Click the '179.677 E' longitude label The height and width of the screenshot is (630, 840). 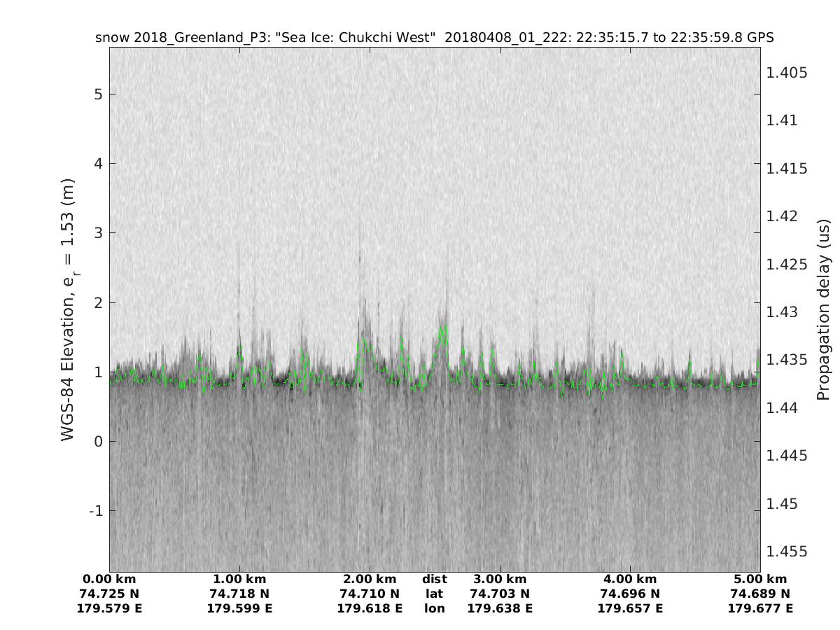click(760, 609)
